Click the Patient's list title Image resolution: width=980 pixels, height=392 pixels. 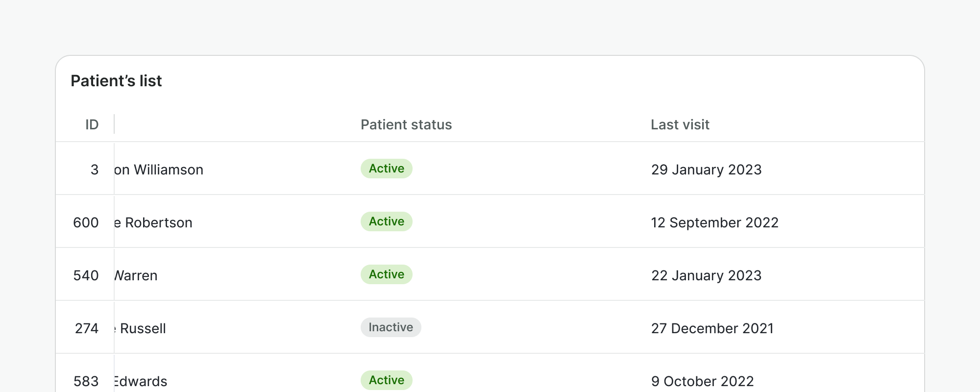pos(116,81)
